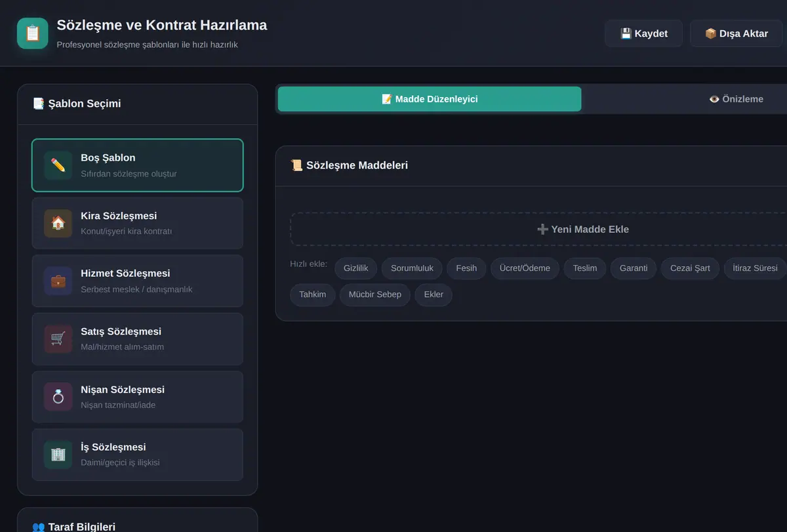The image size is (787, 532).
Task: Quick-add the Ücret/Ödeme clause
Action: coord(525,268)
